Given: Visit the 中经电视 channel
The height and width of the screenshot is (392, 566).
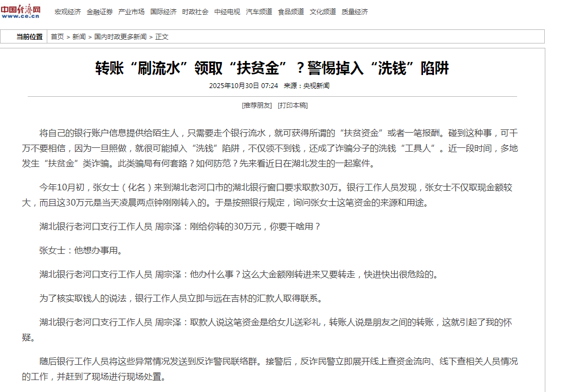Looking at the screenshot, I should click(x=227, y=12).
